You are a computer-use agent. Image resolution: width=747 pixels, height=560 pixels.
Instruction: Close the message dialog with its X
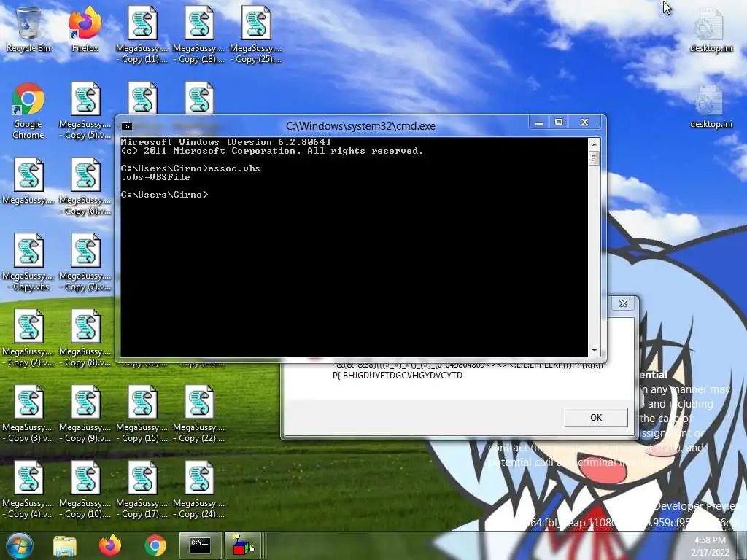(x=623, y=303)
